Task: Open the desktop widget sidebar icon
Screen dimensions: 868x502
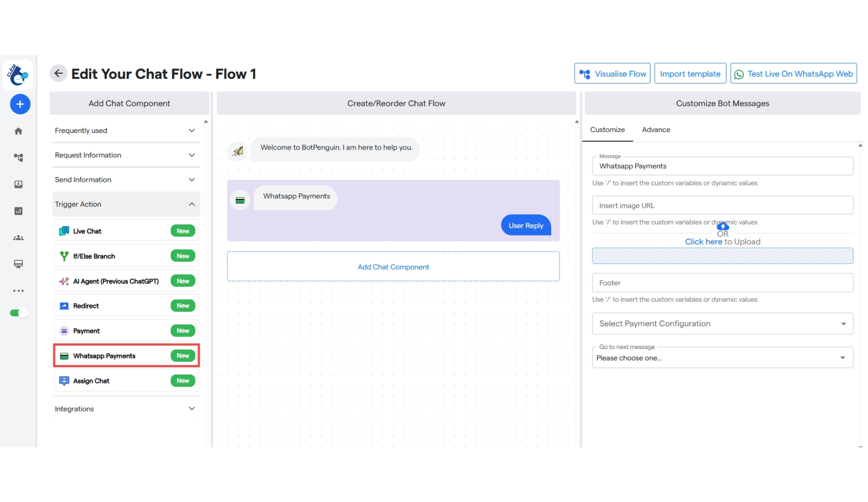Action: click(19, 264)
